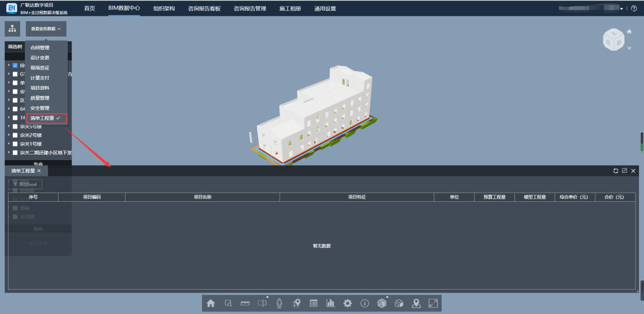Click the view cube navigator
Viewport: 644px width, 314px height.
click(614, 40)
